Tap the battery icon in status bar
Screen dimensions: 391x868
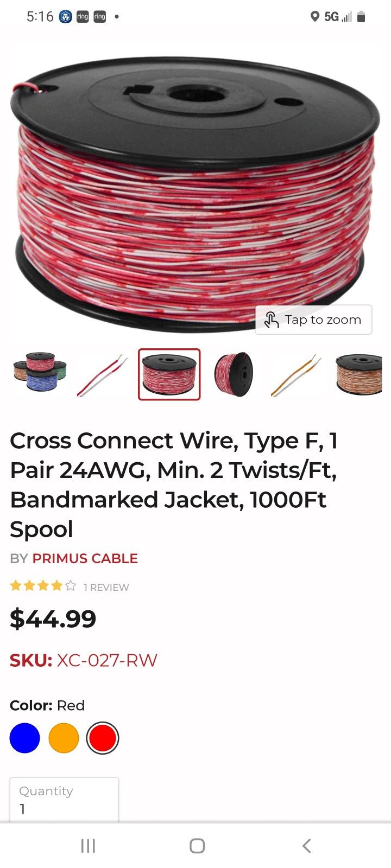(x=361, y=17)
